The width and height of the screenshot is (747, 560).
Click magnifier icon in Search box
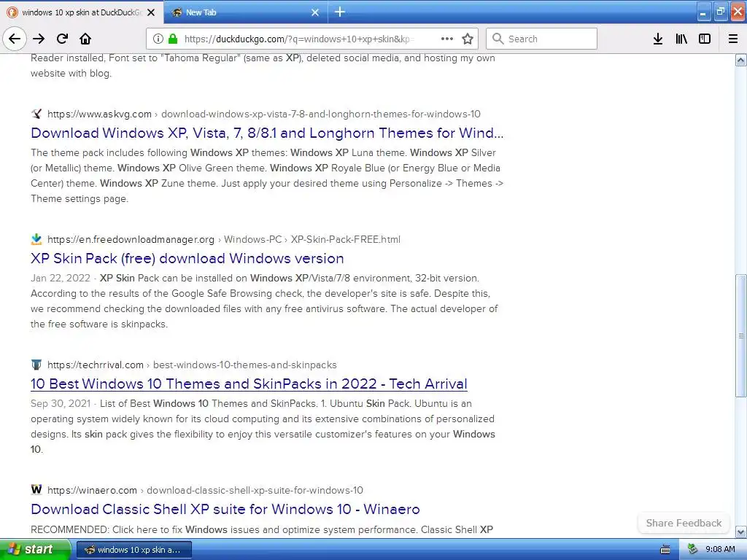(498, 39)
